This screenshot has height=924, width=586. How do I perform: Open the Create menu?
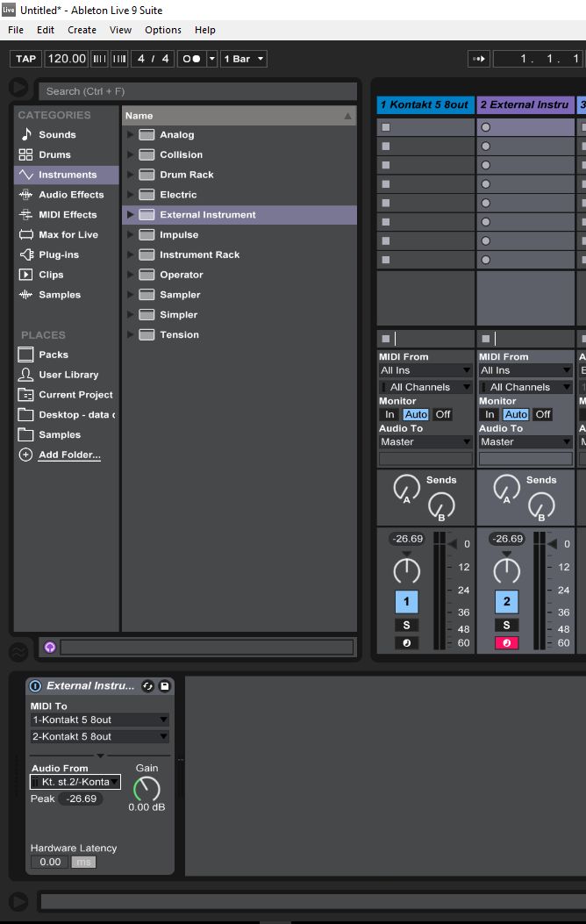[x=82, y=30]
